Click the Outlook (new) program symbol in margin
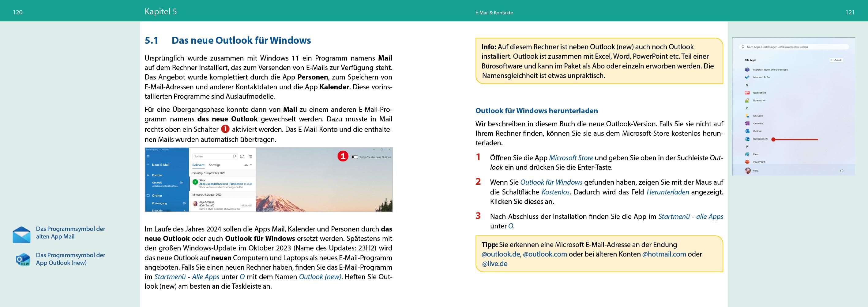868x307 pixels. [23, 260]
